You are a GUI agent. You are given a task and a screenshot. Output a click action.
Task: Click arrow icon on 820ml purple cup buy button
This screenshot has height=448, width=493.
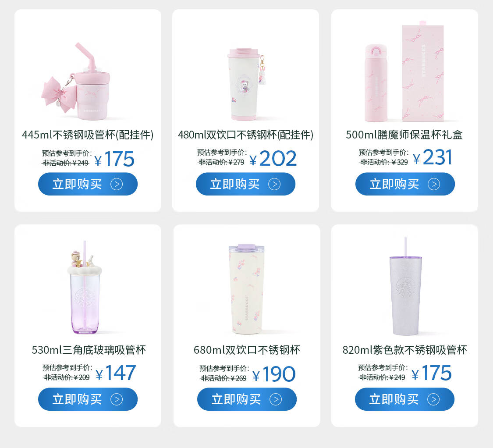coord(433,399)
